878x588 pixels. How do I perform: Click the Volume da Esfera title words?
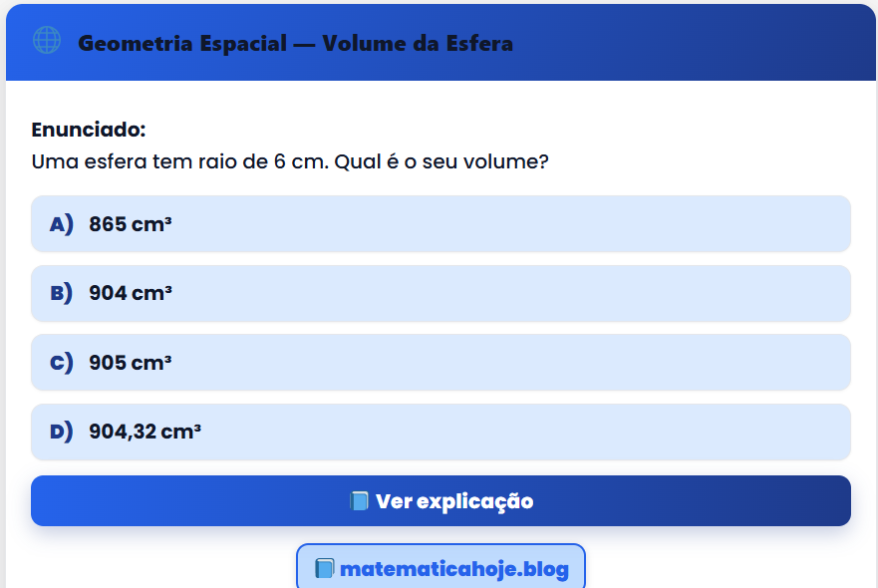point(418,44)
